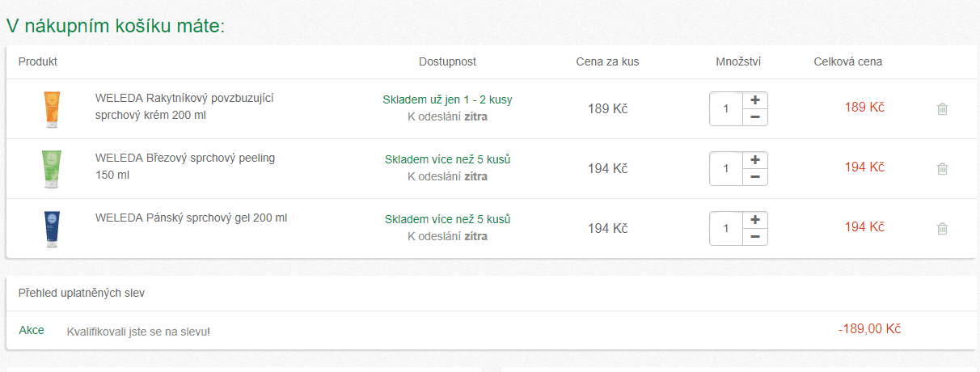This screenshot has height=372, width=980.
Task: Go to WELEDA Březový sprchový peeling page
Action: tap(184, 166)
